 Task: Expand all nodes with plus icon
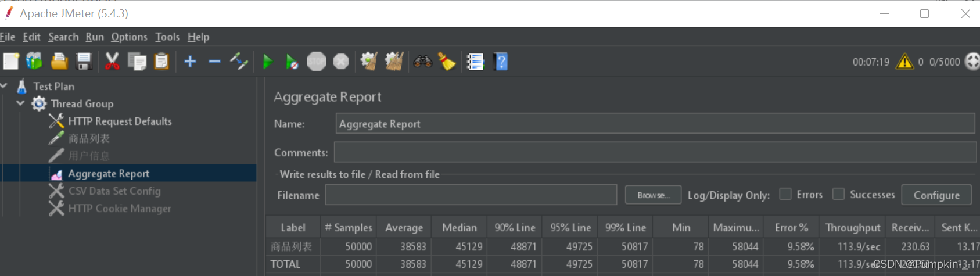coord(190,61)
